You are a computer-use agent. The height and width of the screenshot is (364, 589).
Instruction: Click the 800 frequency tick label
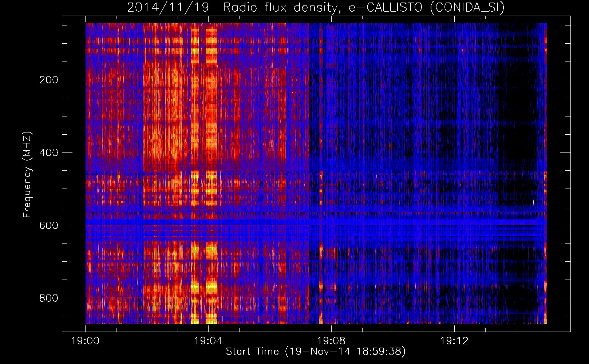(x=49, y=298)
